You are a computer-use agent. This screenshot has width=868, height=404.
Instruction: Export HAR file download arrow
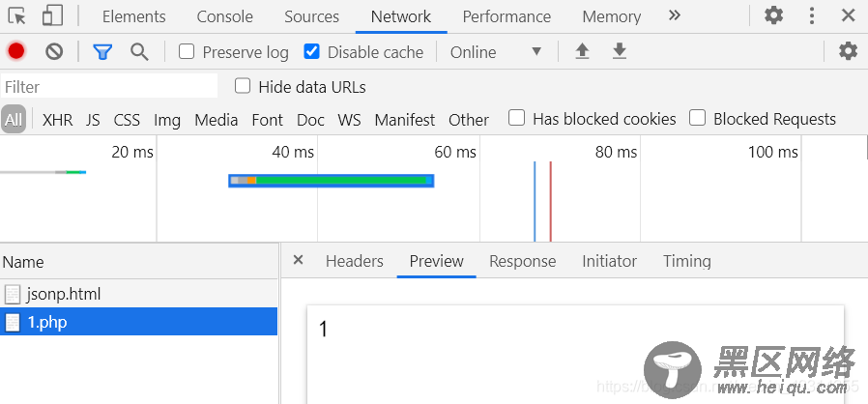point(620,51)
